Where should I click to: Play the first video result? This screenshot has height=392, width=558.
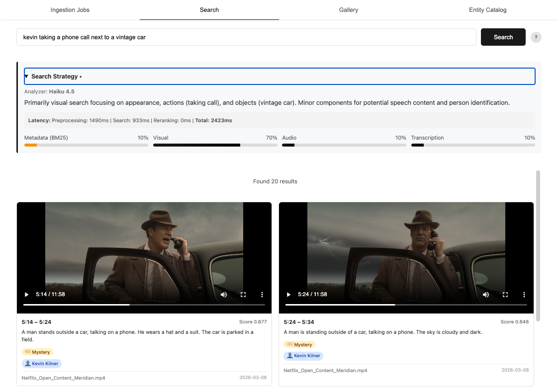pos(26,294)
